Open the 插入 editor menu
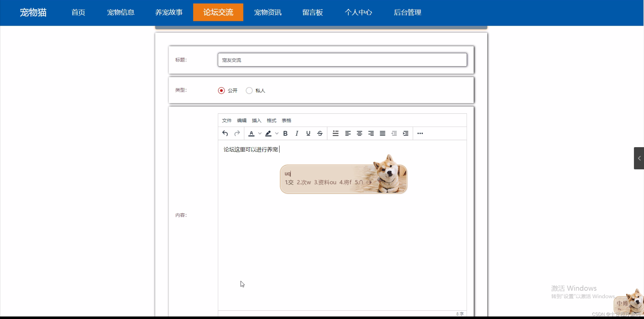644x319 pixels. tap(256, 120)
